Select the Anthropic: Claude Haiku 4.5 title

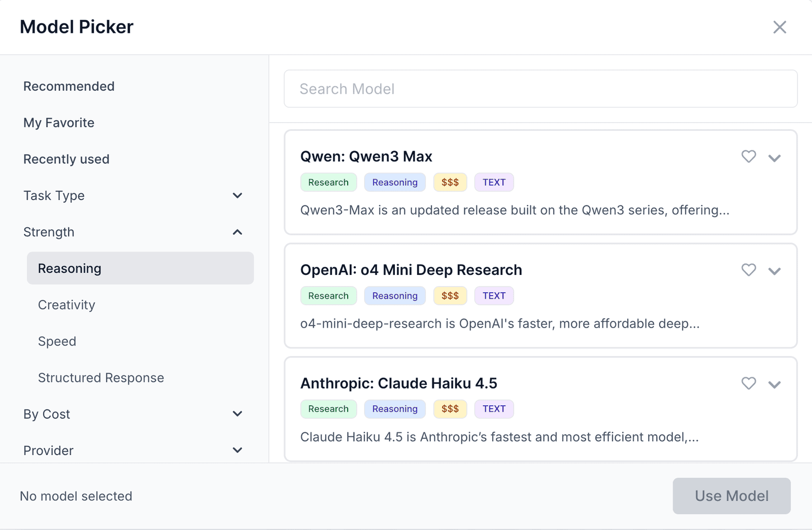coord(398,383)
